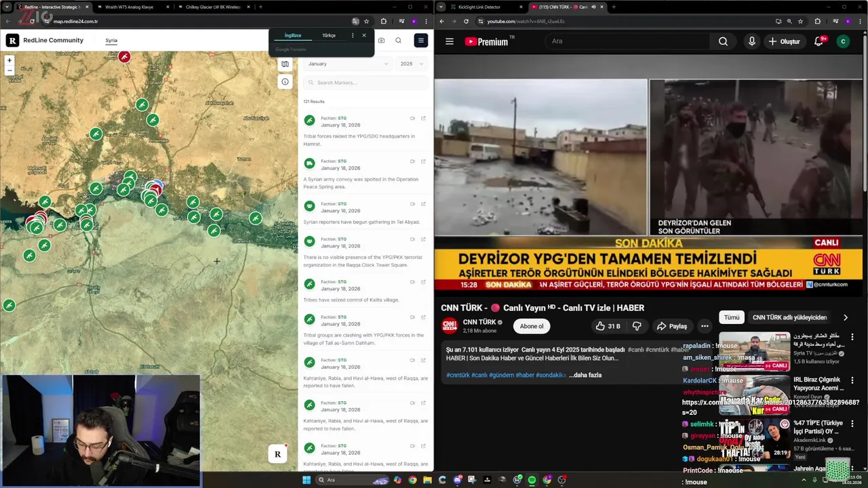
Task: Click the #cnntürk hashtag link
Action: pyautogui.click(x=458, y=375)
